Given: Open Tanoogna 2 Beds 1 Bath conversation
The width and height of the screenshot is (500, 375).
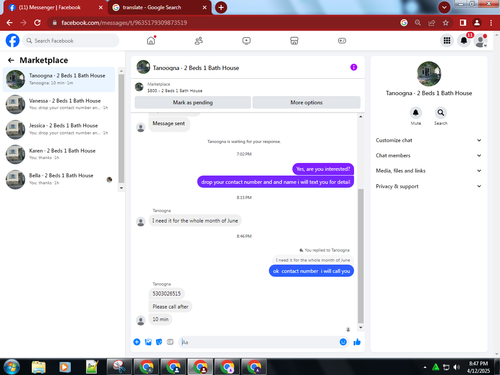Looking at the screenshot, I should coord(59,79).
